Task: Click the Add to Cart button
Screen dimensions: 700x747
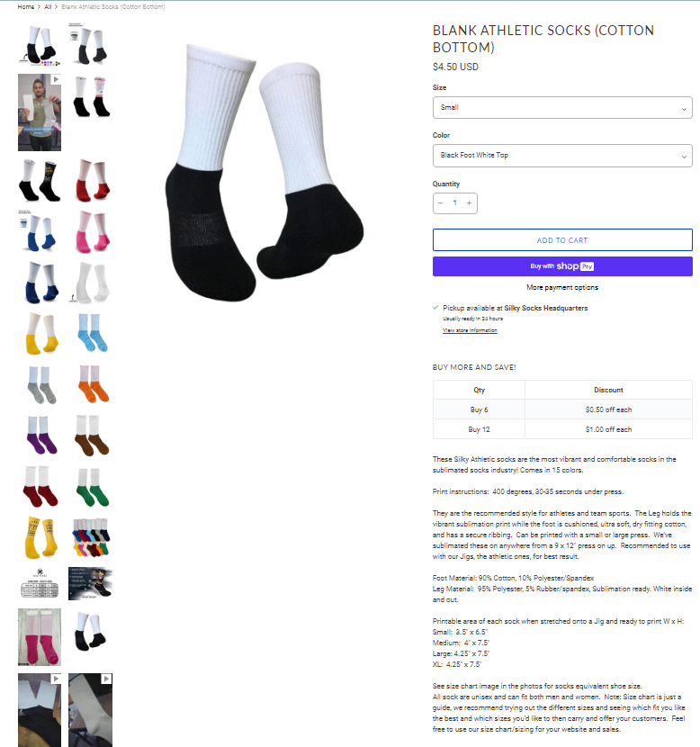Action: tap(562, 240)
